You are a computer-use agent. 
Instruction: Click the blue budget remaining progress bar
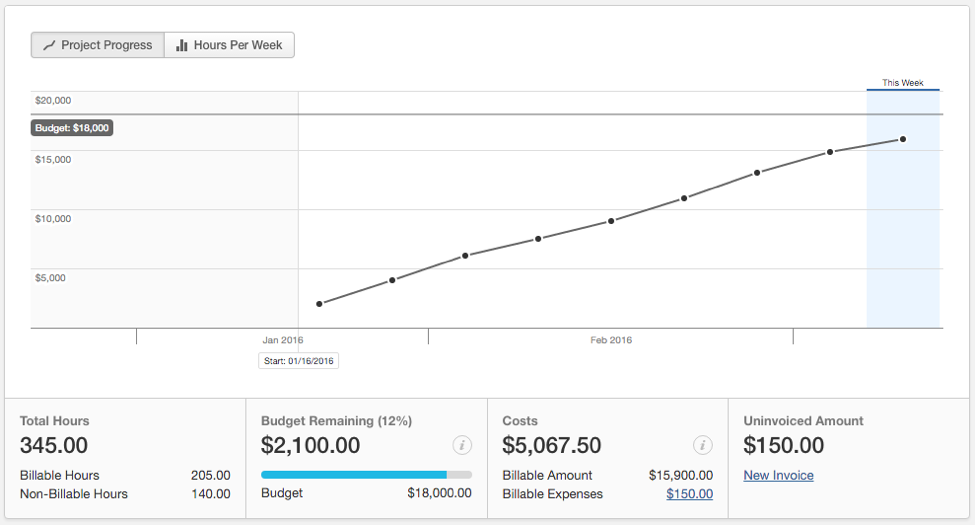point(354,475)
